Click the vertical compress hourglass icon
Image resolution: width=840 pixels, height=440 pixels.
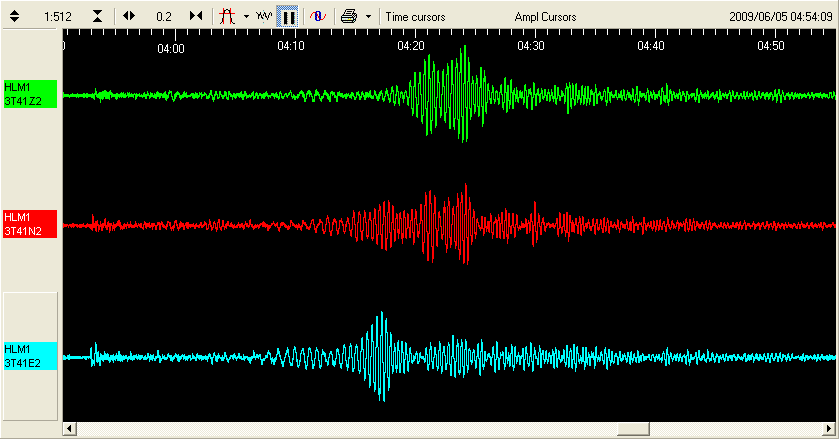97,16
